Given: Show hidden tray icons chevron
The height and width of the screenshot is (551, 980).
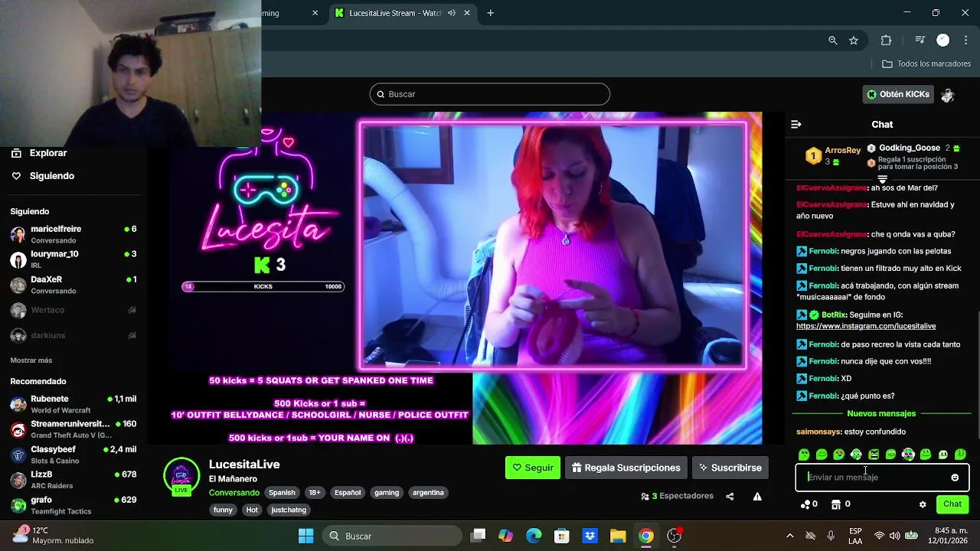Looking at the screenshot, I should tap(790, 536).
